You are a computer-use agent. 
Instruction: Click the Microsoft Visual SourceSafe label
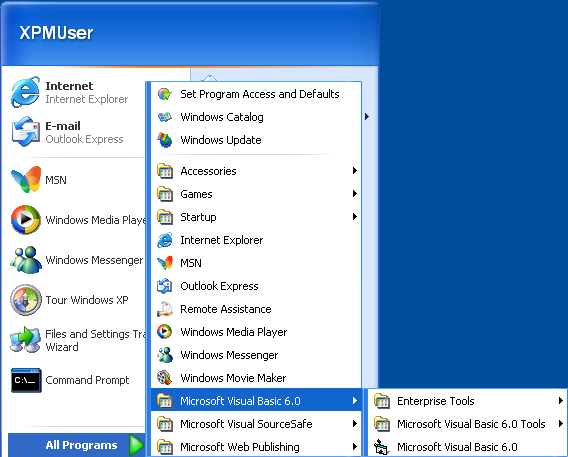[246, 424]
